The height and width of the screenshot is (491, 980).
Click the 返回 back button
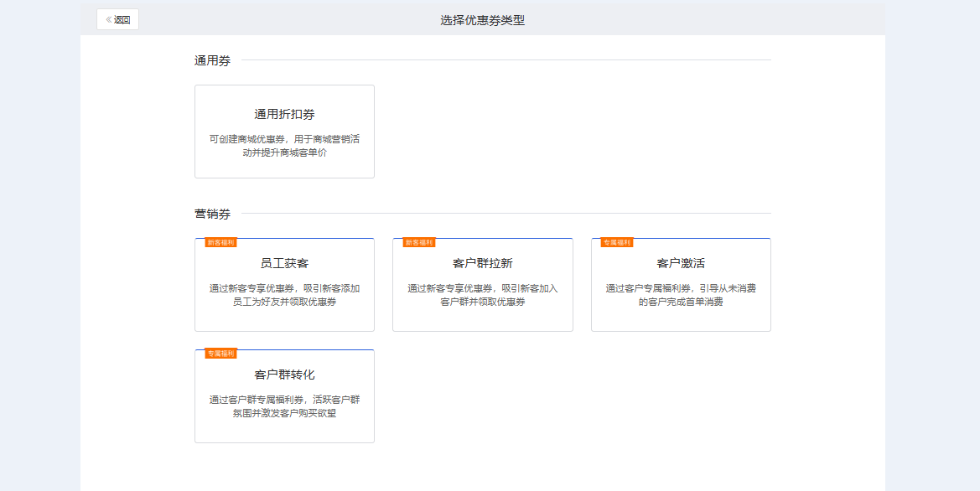tap(117, 19)
